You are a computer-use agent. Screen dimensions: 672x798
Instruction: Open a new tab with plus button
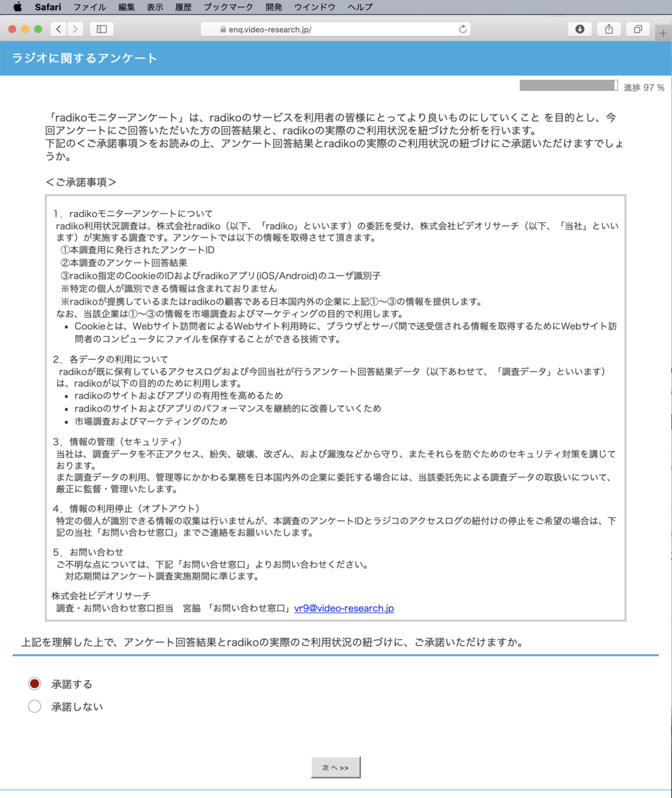(663, 33)
